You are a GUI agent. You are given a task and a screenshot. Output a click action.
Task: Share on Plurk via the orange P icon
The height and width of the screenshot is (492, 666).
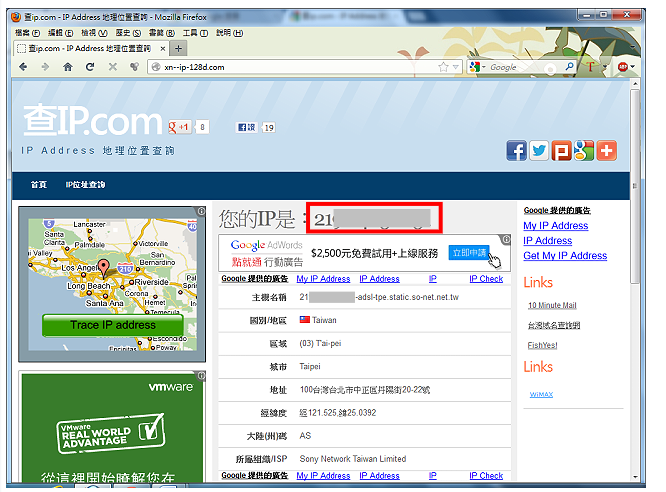(562, 151)
